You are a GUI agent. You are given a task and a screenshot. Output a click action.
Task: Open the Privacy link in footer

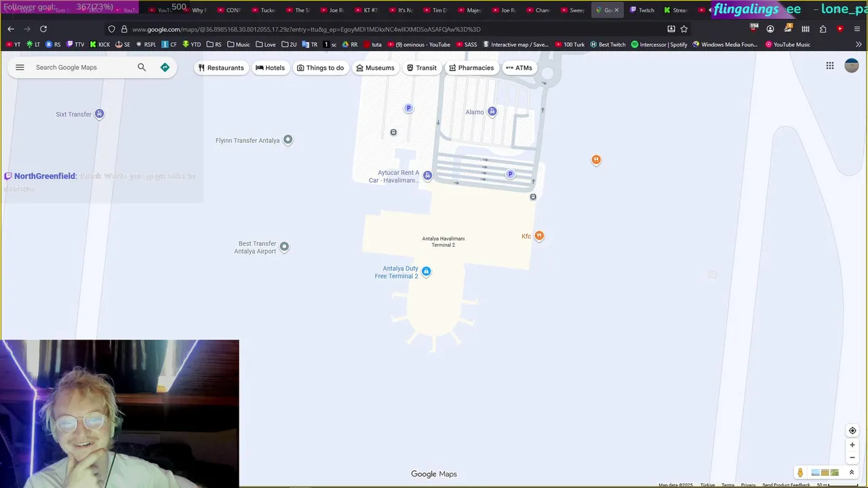748,485
